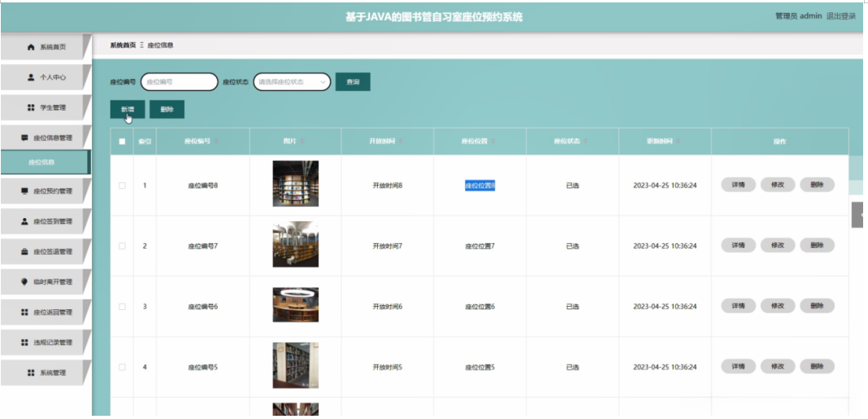This screenshot has height=419, width=868.
Task: Expand 座位返回管理 sidebar menu
Action: click(x=46, y=312)
